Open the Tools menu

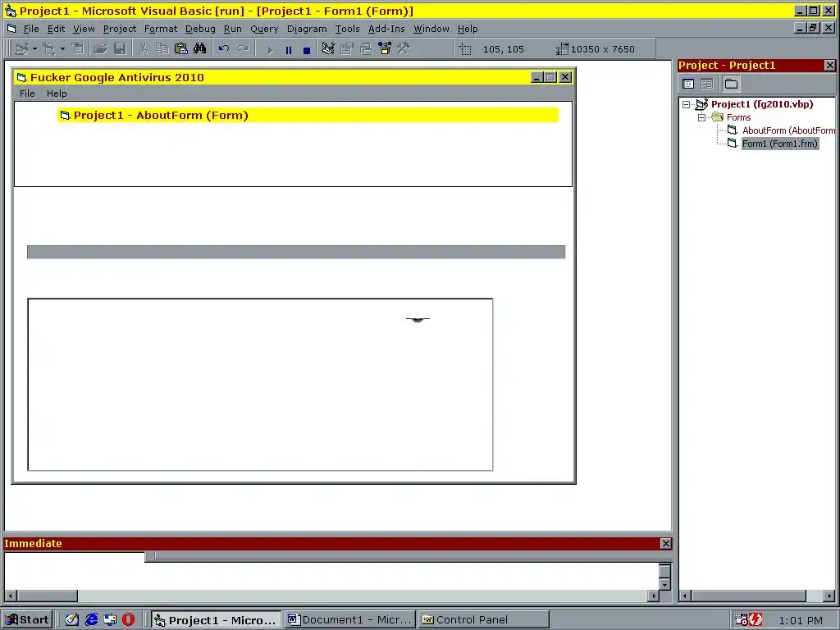tap(347, 29)
